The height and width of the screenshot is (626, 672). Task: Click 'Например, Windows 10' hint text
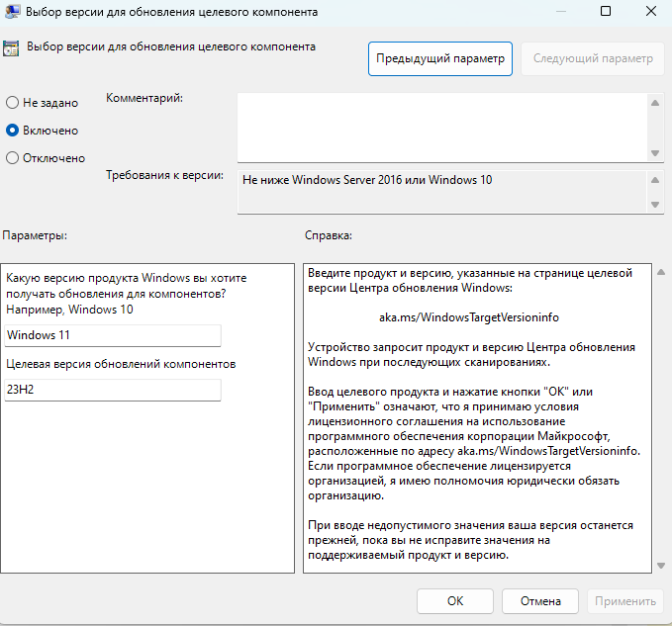(x=69, y=310)
